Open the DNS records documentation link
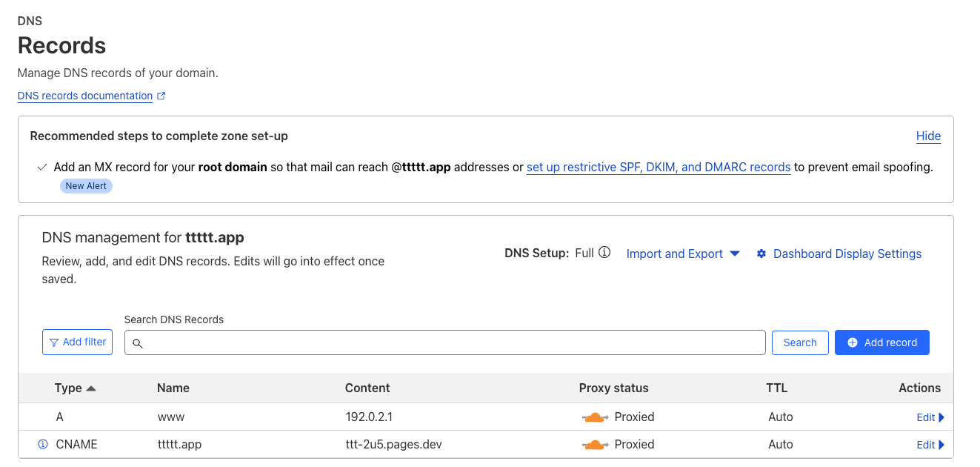Viewport: 980px width, 467px height. point(85,96)
